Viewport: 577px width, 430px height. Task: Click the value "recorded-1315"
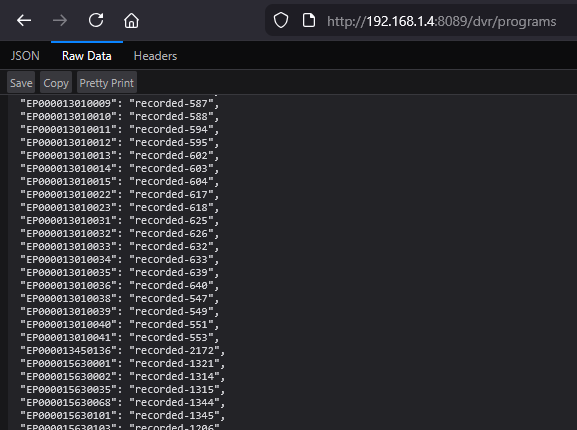(174, 390)
